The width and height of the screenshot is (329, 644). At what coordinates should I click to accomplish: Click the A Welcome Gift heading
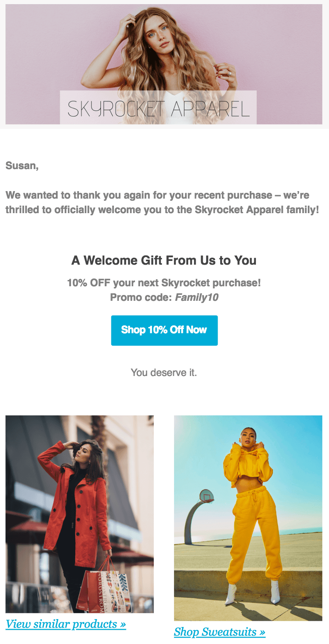coord(164,260)
